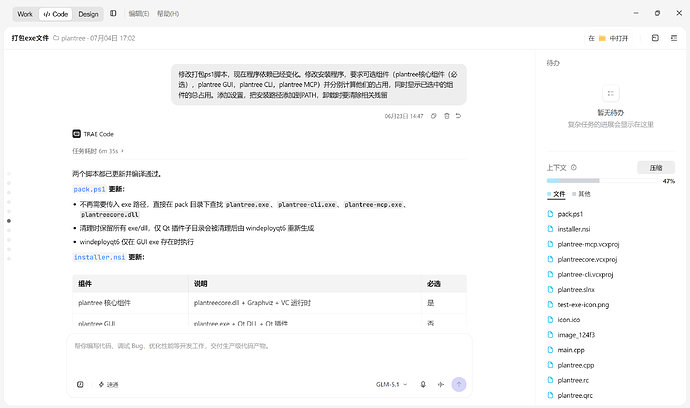Click the waveform icon beside the microphone
The image size is (690, 408).
440,385
